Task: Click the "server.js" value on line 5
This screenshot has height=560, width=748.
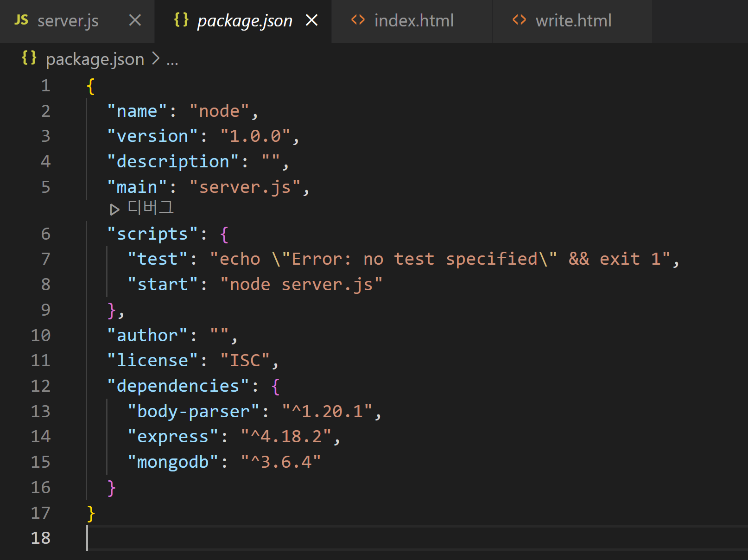Action: [245, 187]
